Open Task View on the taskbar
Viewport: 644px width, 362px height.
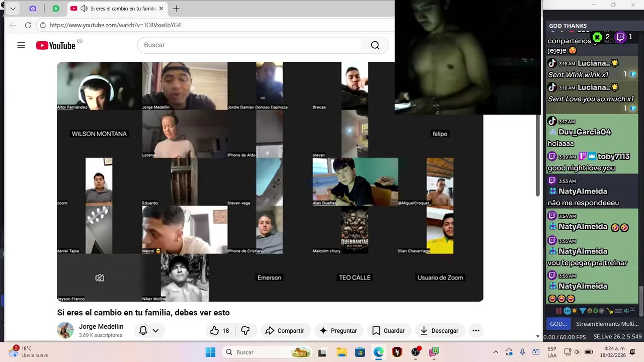click(x=323, y=352)
